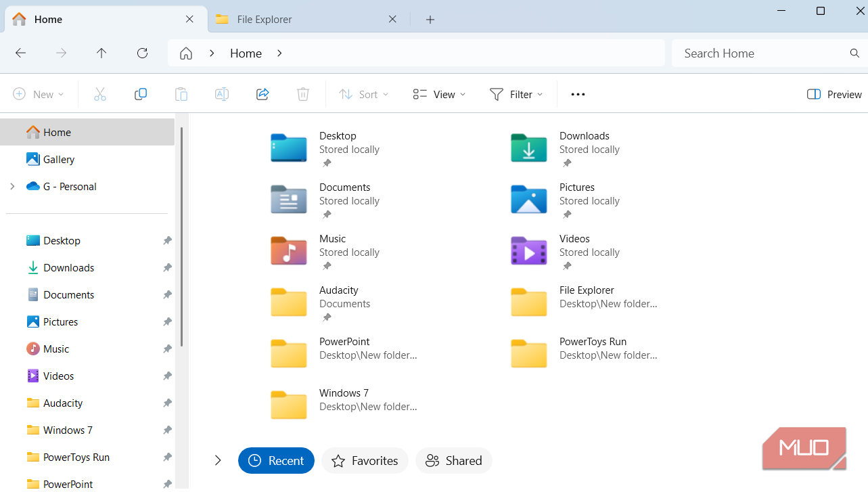Screen dimensions: 868x492
Task: Click the Paste clipboard icon
Action: click(x=181, y=94)
